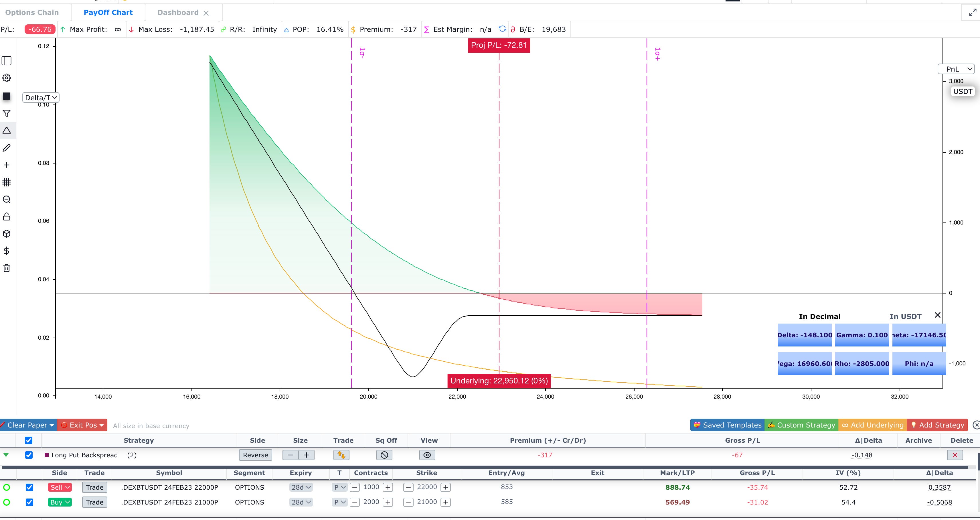The height and width of the screenshot is (520, 980).
Task: Click the refresh margin icon
Action: click(x=502, y=29)
